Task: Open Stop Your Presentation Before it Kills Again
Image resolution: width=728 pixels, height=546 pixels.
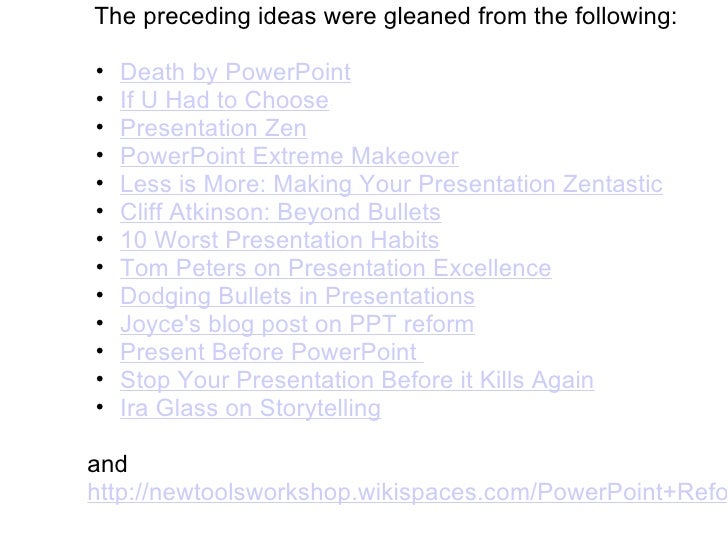Action: (356, 381)
